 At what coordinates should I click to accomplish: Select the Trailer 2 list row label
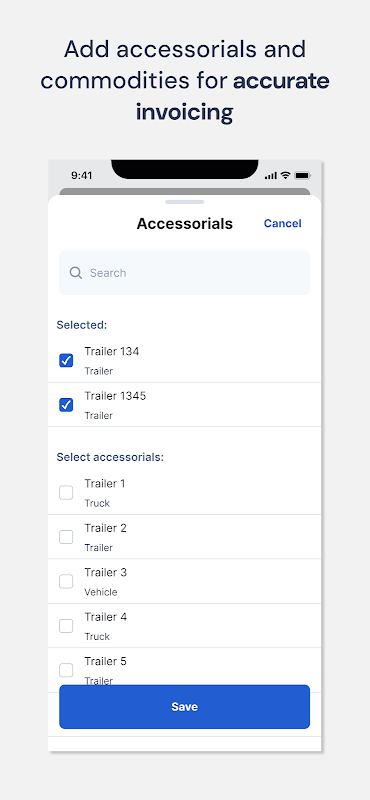point(106,528)
